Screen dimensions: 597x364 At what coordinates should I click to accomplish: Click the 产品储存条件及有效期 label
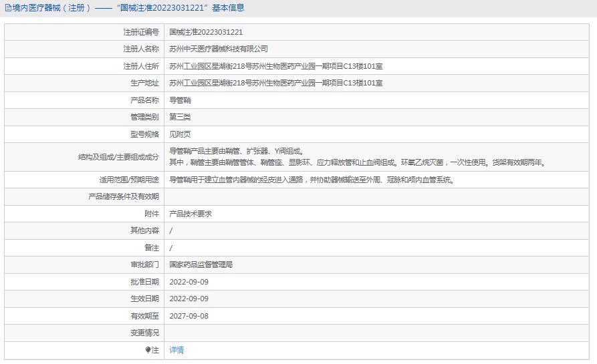(124, 196)
